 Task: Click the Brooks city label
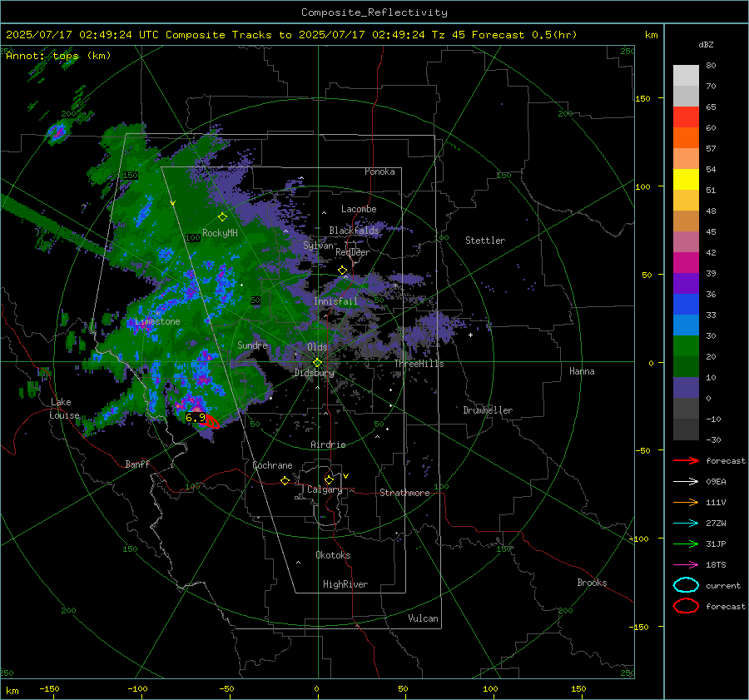coord(592,583)
